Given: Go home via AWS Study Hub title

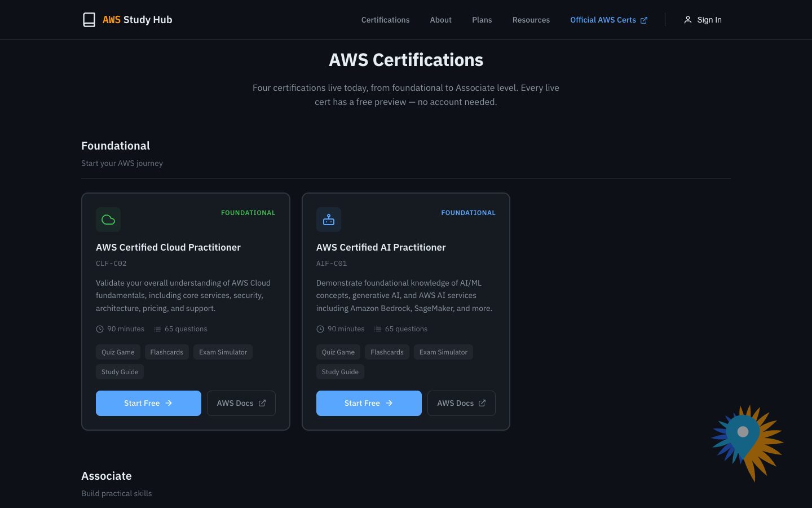Looking at the screenshot, I should [x=138, y=20].
